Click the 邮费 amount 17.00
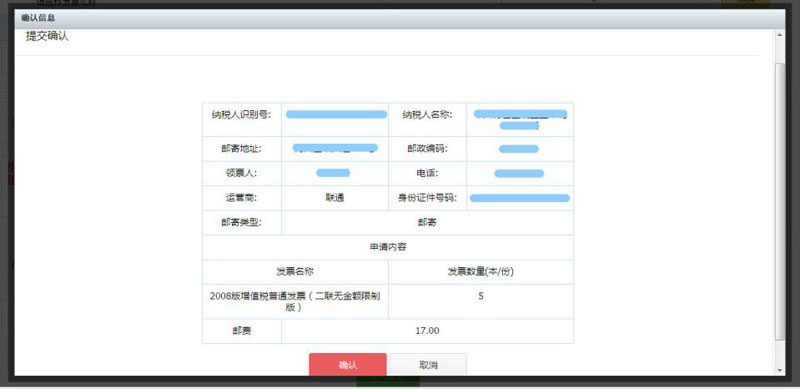Screen dimensions: 800x389 point(427,331)
